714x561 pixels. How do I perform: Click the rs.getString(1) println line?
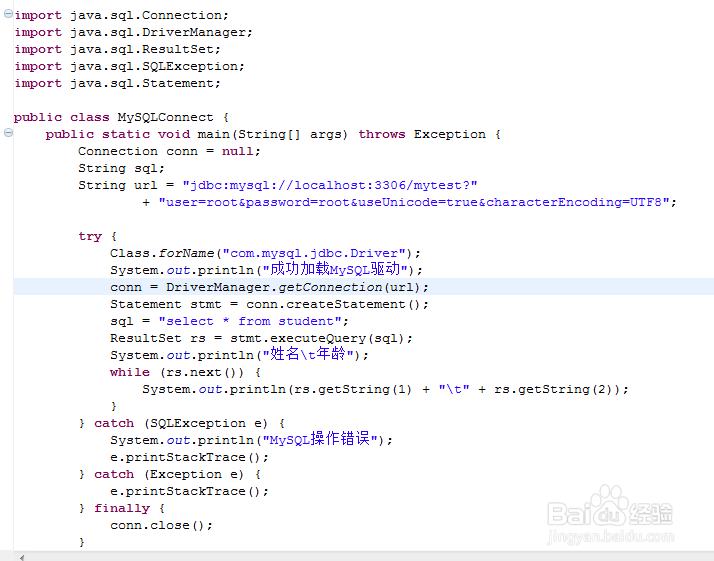pyautogui.click(x=385, y=389)
